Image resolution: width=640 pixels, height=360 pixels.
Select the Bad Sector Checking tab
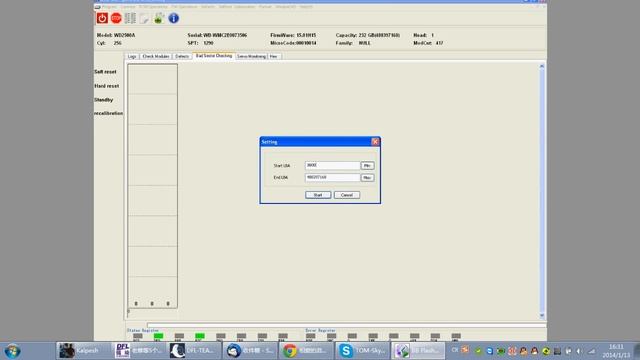point(213,56)
